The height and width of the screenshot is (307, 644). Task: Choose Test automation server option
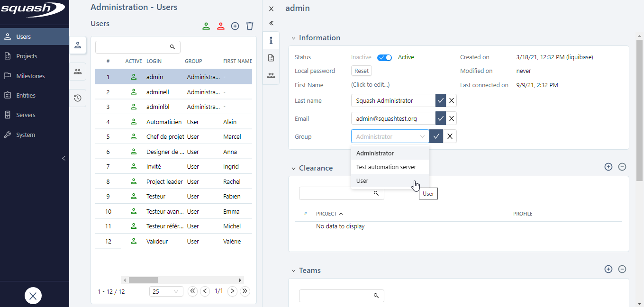tap(386, 167)
